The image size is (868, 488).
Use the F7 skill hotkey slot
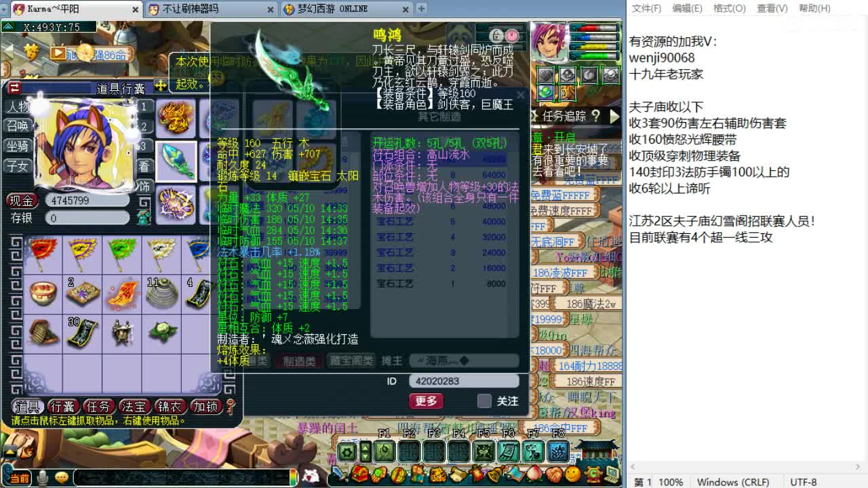click(x=533, y=451)
